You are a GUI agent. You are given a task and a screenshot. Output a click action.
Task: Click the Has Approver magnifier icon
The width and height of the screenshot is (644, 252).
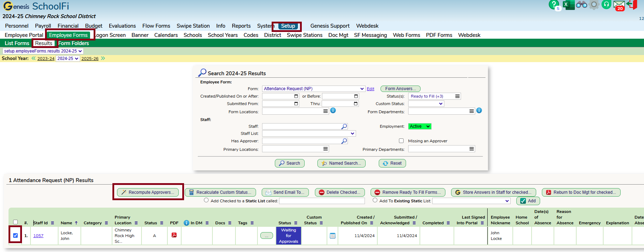tap(344, 141)
